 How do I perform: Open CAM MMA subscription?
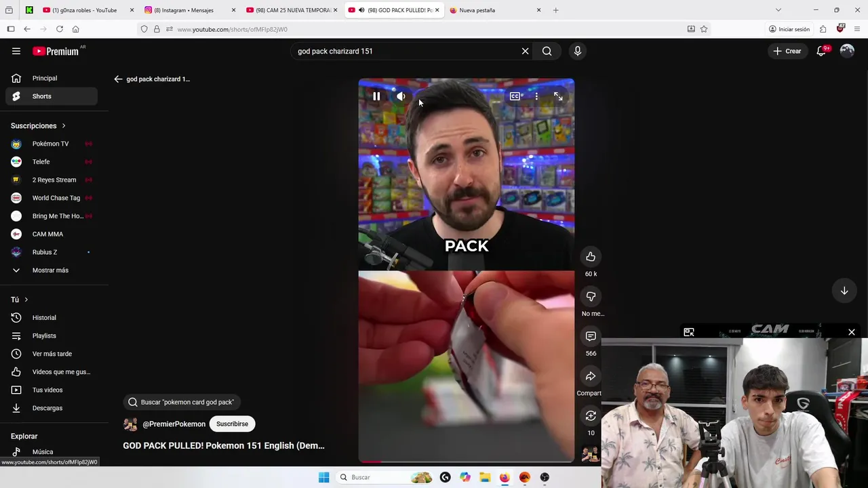(x=52, y=234)
